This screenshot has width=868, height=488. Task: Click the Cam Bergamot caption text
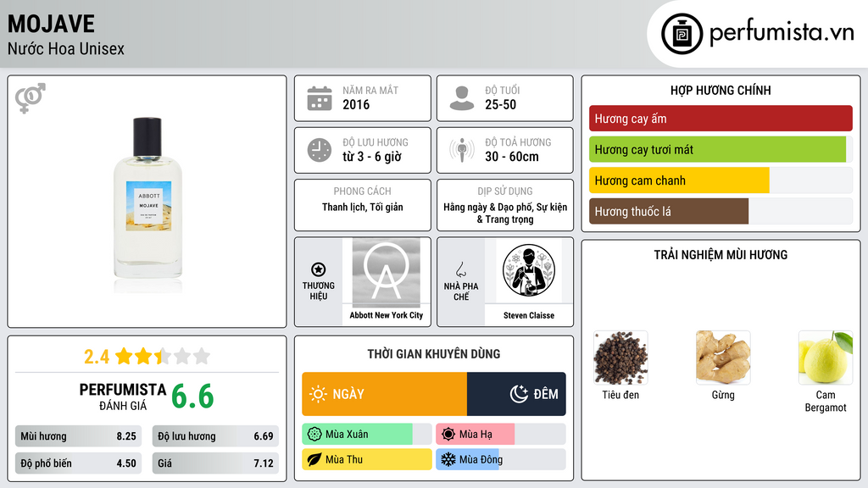click(826, 401)
